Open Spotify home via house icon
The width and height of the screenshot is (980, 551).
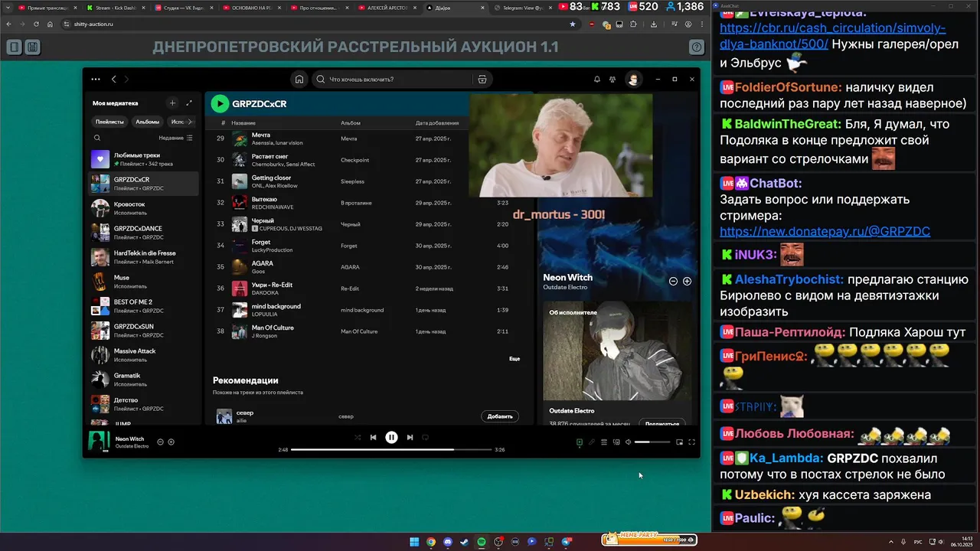click(x=299, y=79)
